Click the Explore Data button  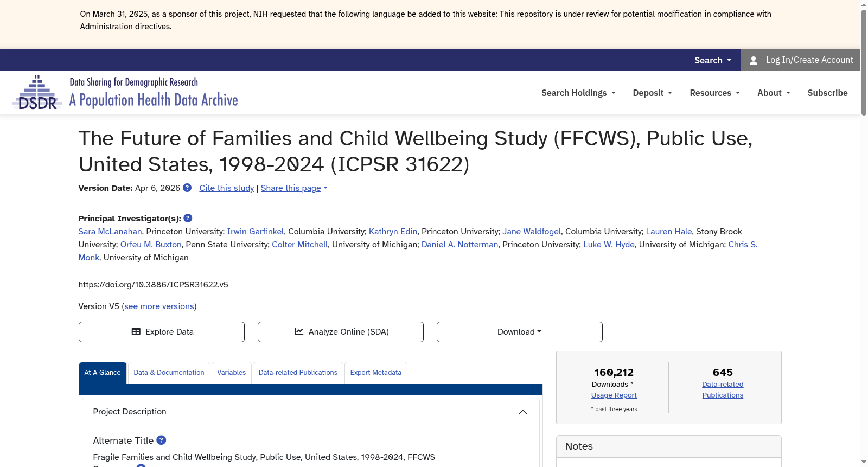pyautogui.click(x=162, y=332)
